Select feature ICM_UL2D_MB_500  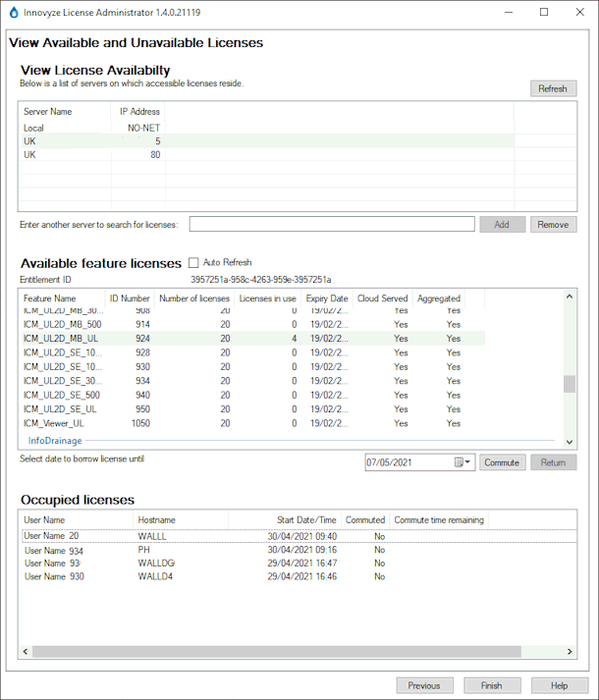[252, 325]
